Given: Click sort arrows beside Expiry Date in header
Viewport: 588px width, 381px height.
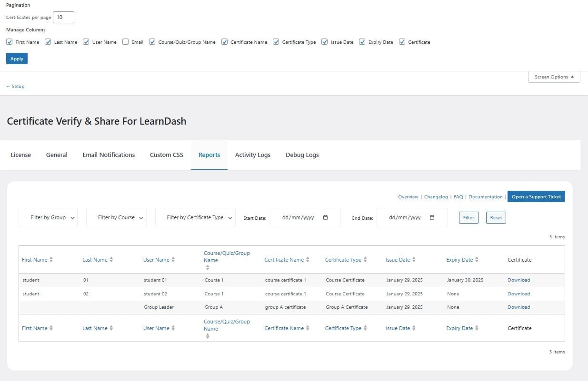Looking at the screenshot, I should click(477, 260).
